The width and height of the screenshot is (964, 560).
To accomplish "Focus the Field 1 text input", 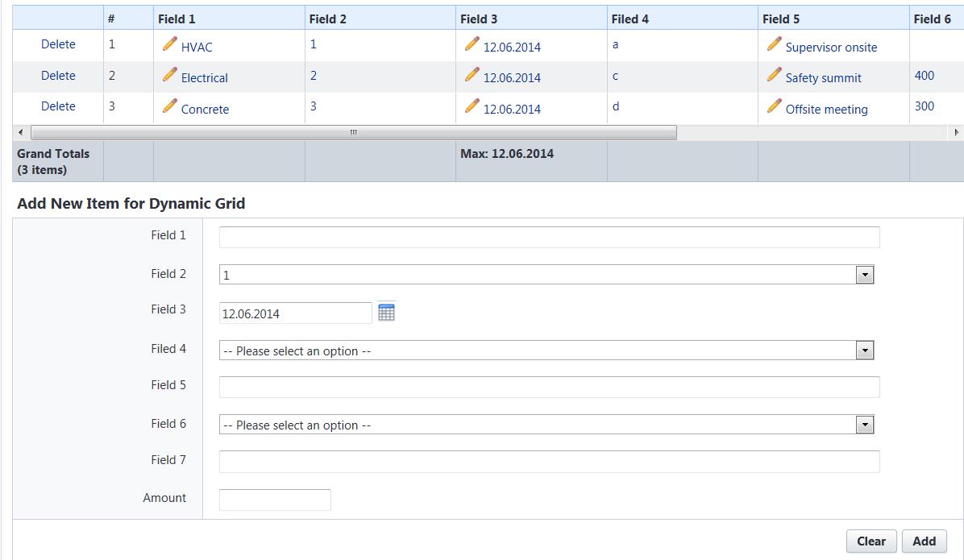I will (x=549, y=237).
